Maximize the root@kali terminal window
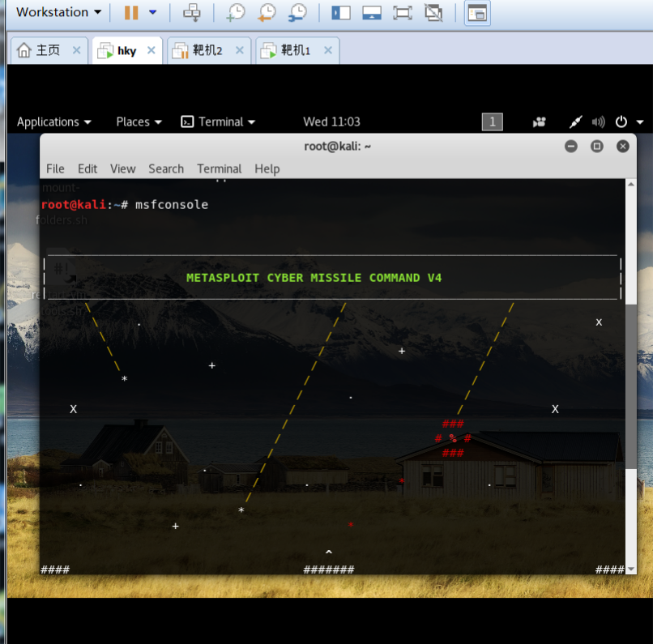 point(597,146)
